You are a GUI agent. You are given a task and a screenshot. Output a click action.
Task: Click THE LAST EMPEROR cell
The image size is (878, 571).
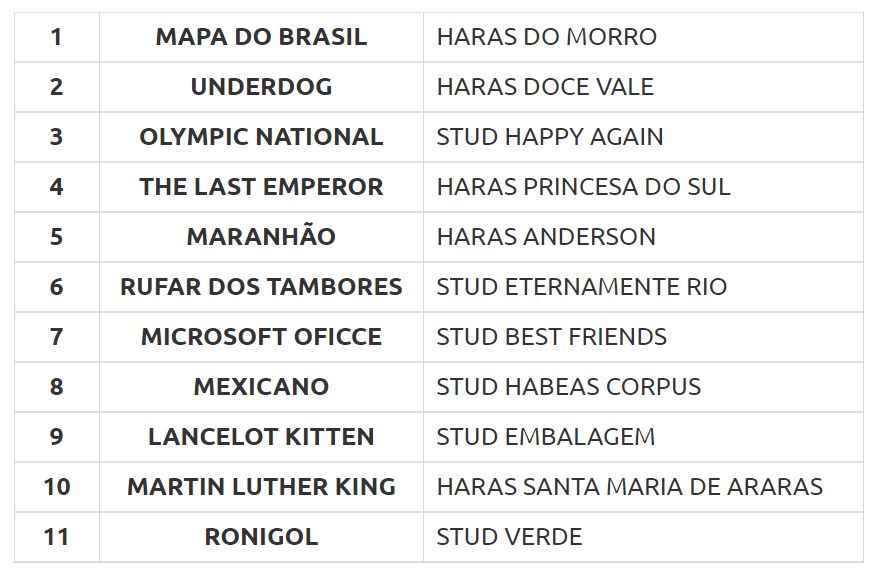(x=261, y=186)
